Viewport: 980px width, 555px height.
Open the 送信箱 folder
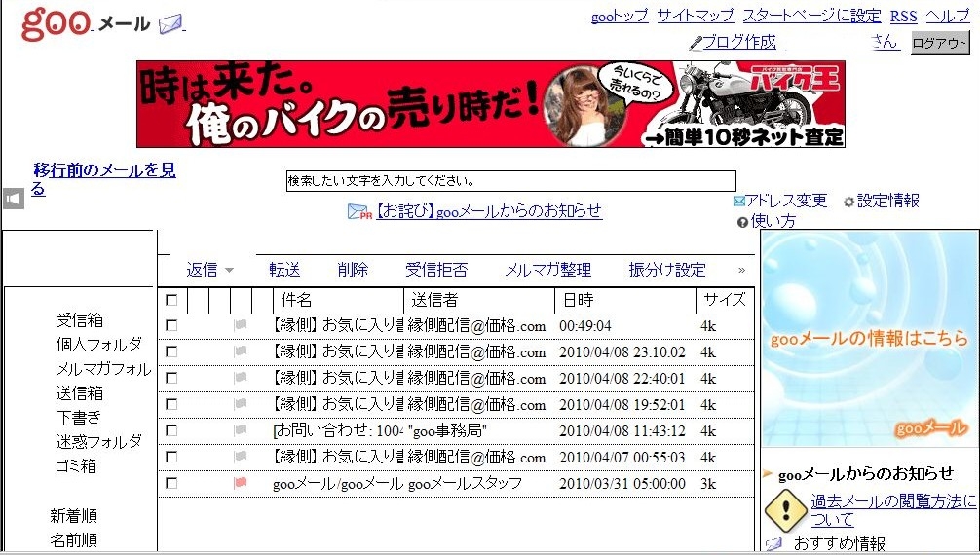click(79, 393)
